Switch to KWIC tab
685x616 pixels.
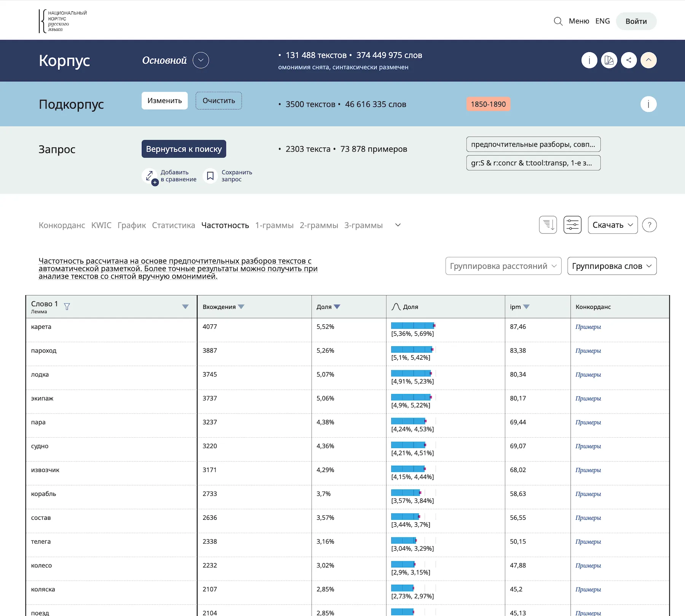101,225
